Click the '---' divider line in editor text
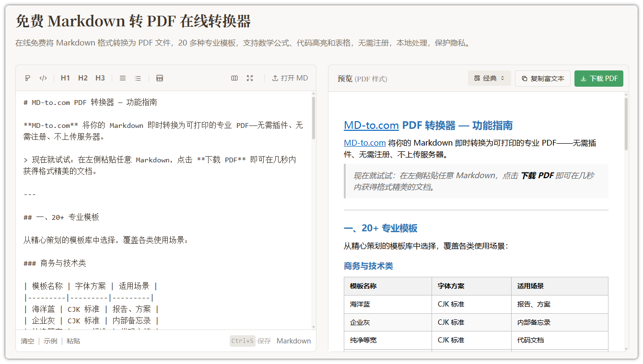The height and width of the screenshot is (364, 643). pyautogui.click(x=30, y=194)
